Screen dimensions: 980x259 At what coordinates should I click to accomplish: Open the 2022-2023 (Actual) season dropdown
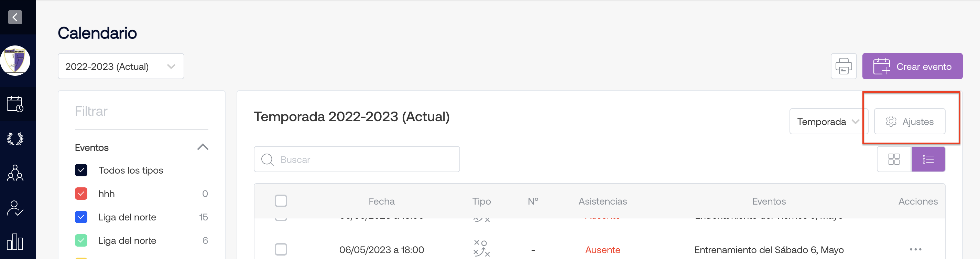[121, 66]
